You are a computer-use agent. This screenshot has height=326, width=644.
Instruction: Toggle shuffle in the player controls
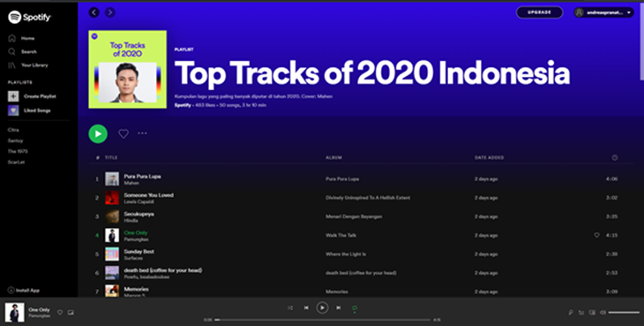290,307
